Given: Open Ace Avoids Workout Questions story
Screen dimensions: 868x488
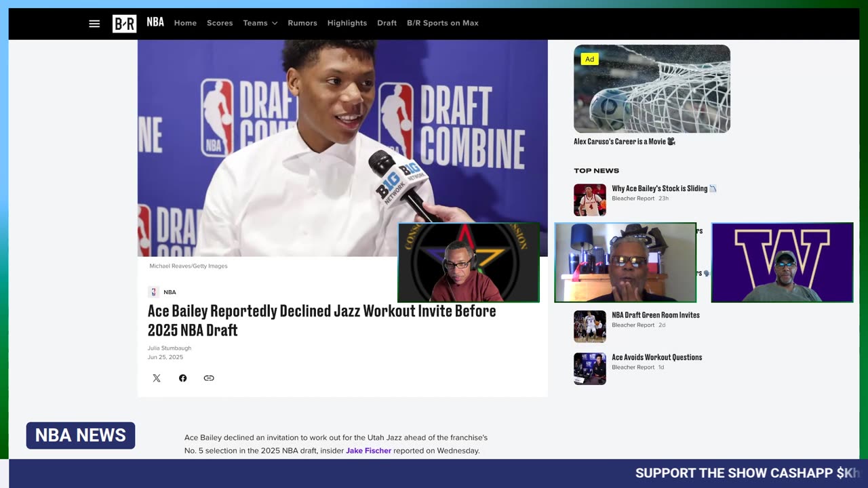Looking at the screenshot, I should point(657,357).
